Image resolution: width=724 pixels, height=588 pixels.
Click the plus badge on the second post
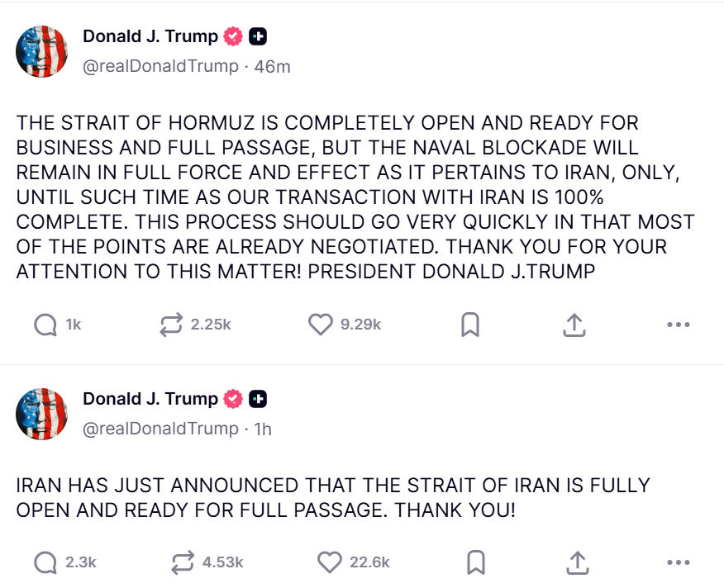pyautogui.click(x=259, y=399)
